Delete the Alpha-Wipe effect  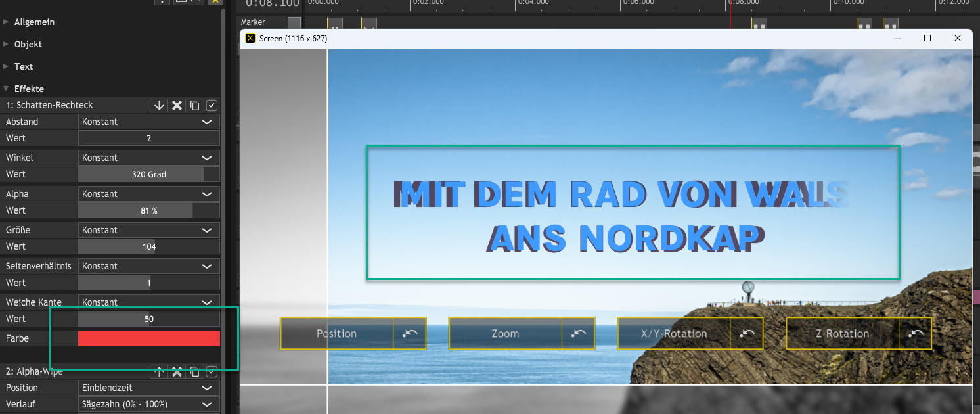tap(177, 372)
